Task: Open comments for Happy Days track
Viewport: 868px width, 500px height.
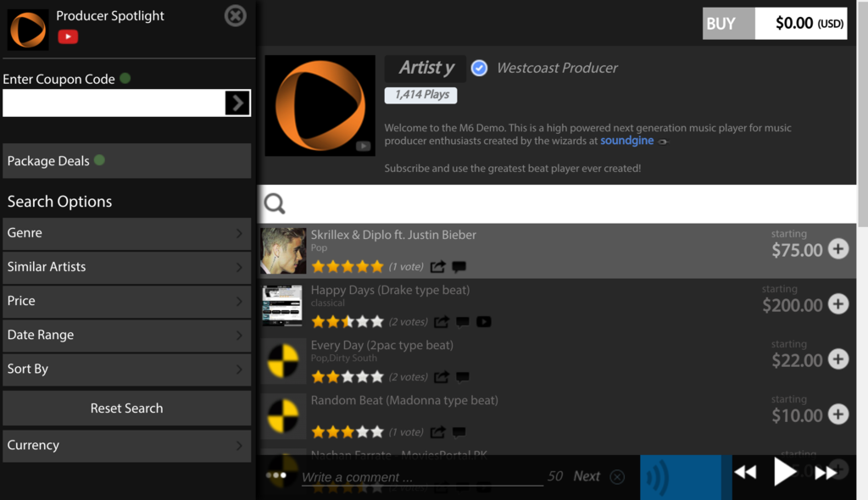Action: coord(462,322)
